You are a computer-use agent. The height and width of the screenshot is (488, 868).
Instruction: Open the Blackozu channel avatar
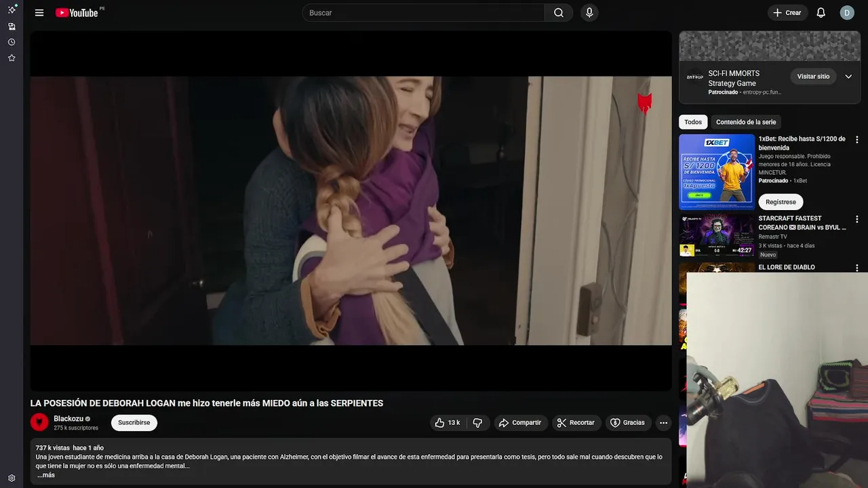point(39,422)
